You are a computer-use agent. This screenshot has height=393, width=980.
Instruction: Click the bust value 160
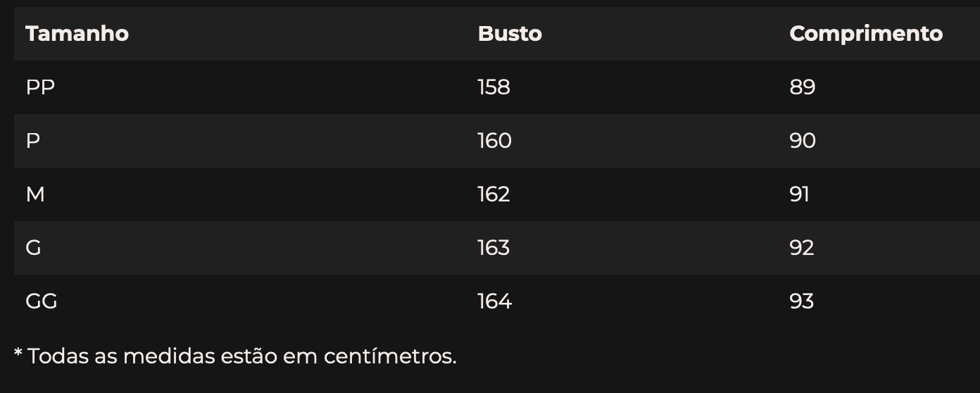[494, 141]
